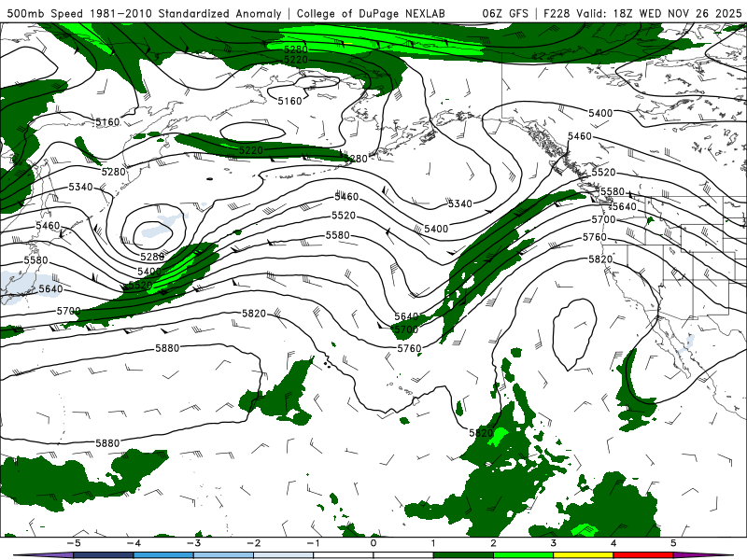
Task: Select the dark green 1-to-2 colorbar segment
Action: 463,555
